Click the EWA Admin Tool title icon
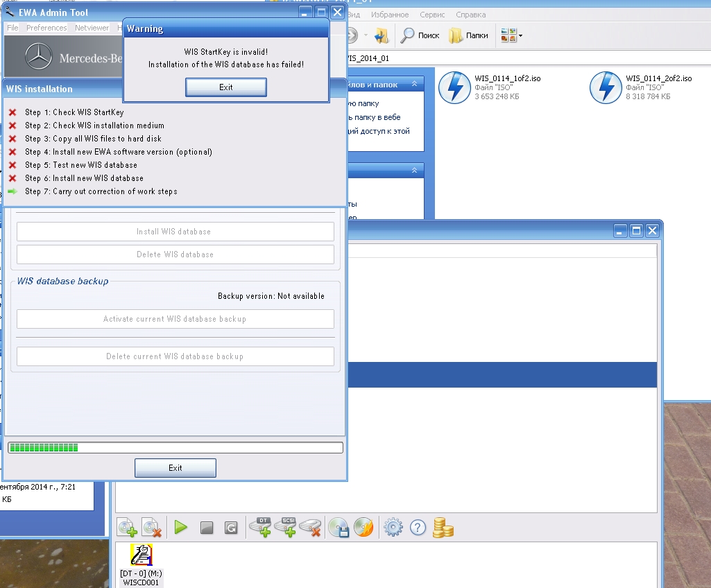The width and height of the screenshot is (711, 588). click(10, 11)
